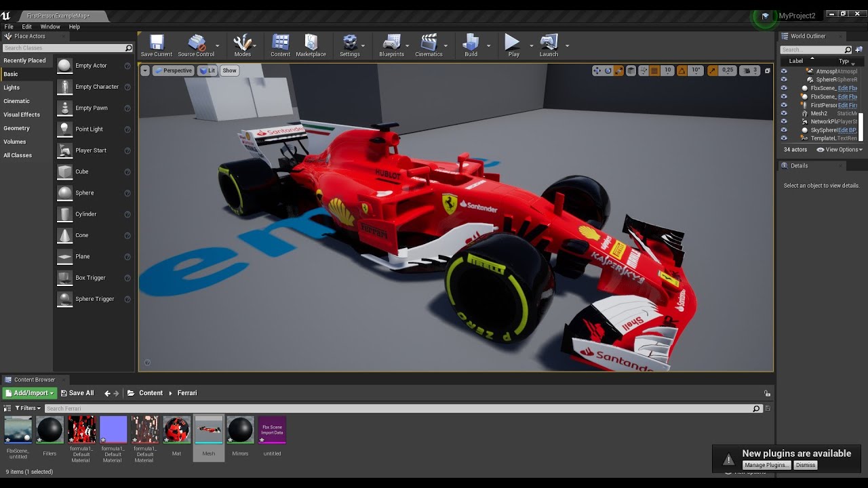Open Content from the main toolbar
Viewport: 868px width, 488px height.
click(x=280, y=46)
